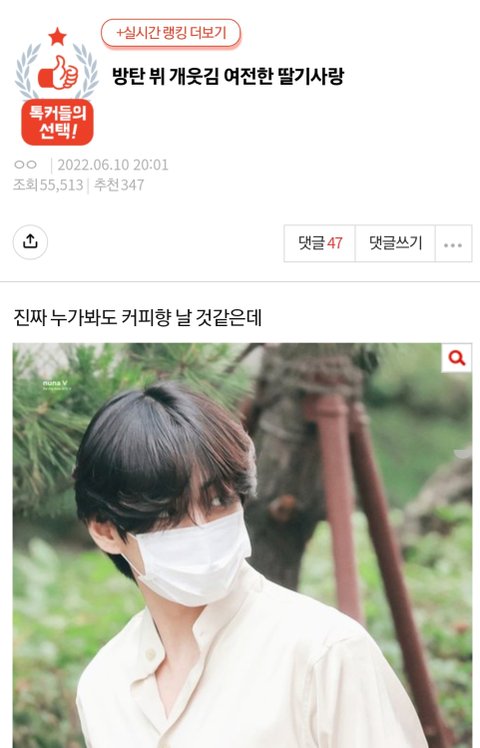480x748 pixels.
Task: Click the 추천 347 recommendation count
Action: (119, 185)
